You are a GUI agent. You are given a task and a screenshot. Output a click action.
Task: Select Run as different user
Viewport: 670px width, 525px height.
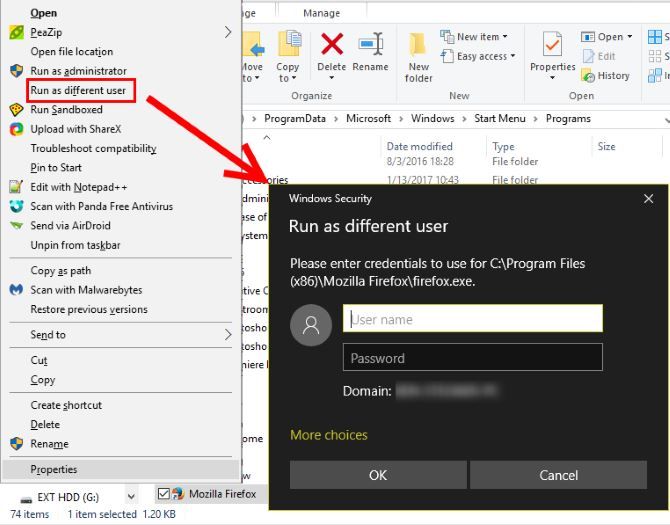click(78, 91)
